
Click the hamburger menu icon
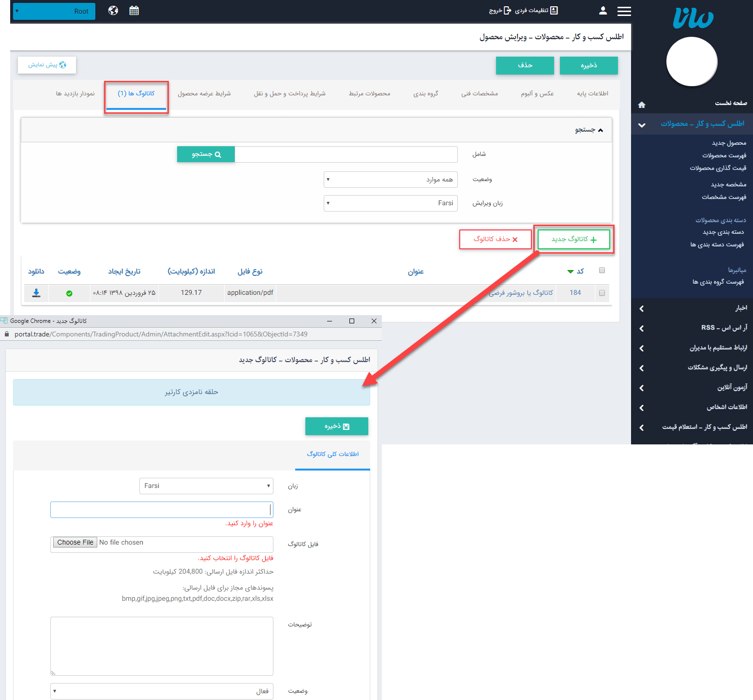click(x=624, y=11)
